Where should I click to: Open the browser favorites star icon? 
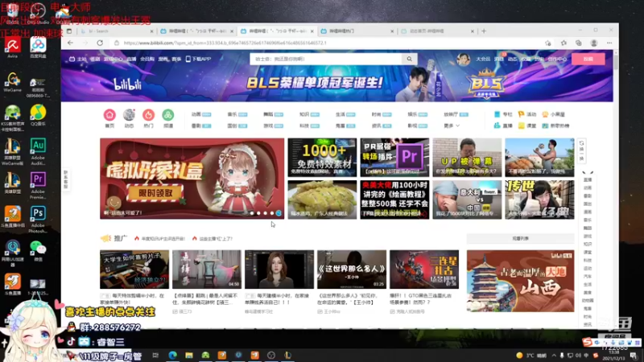click(563, 43)
